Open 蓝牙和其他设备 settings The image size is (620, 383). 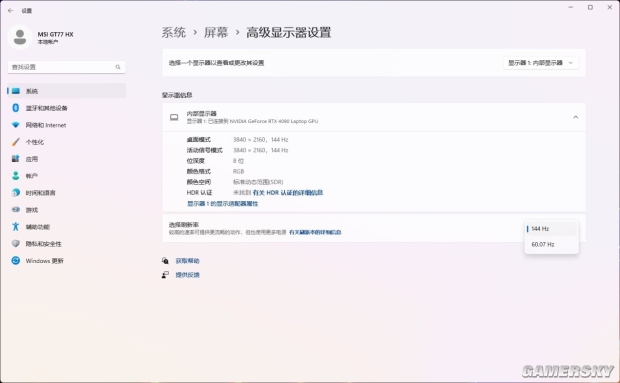tap(66, 108)
